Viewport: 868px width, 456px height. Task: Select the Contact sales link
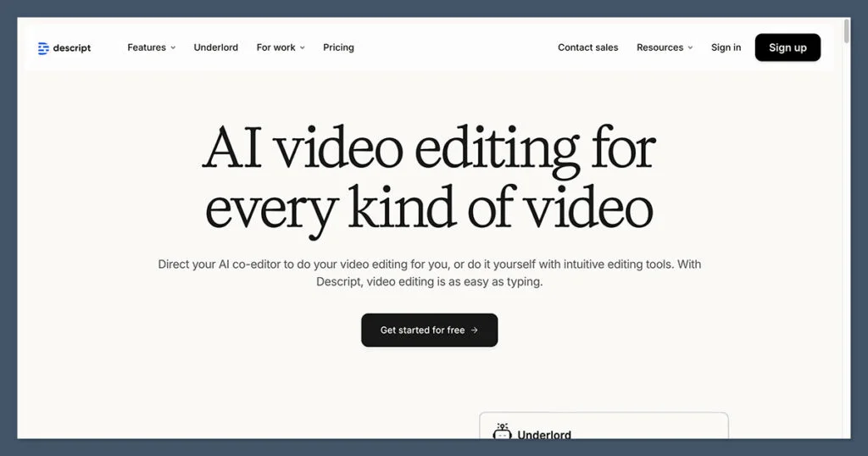click(x=587, y=47)
